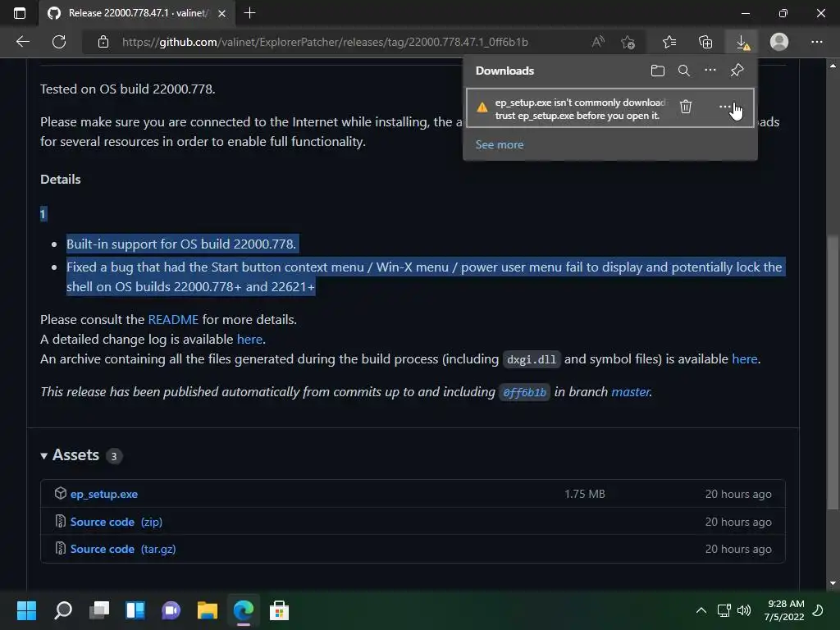Screen dimensions: 840x630
Task: Open Windows taskbar Search
Action: click(x=63, y=610)
